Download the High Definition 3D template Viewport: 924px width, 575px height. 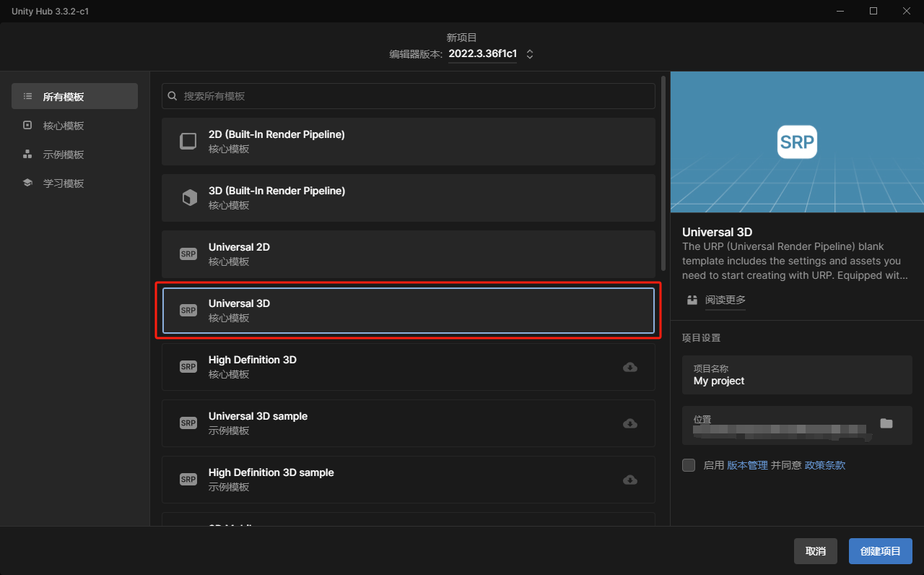(630, 367)
